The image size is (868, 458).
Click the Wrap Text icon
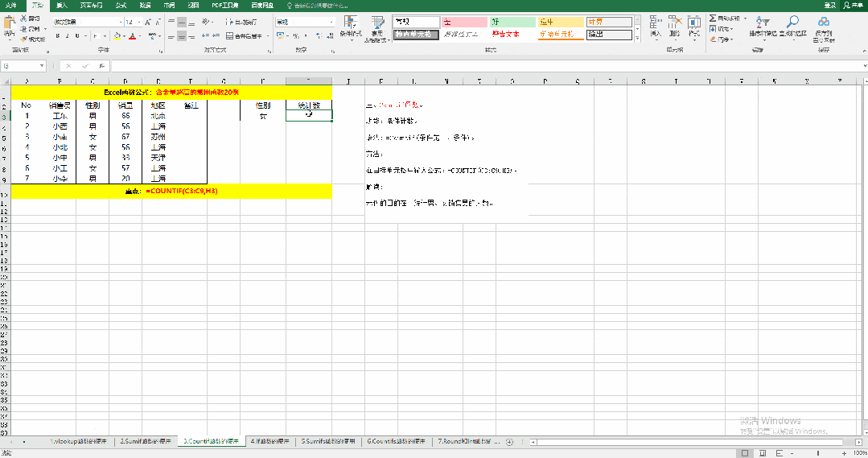[229, 23]
